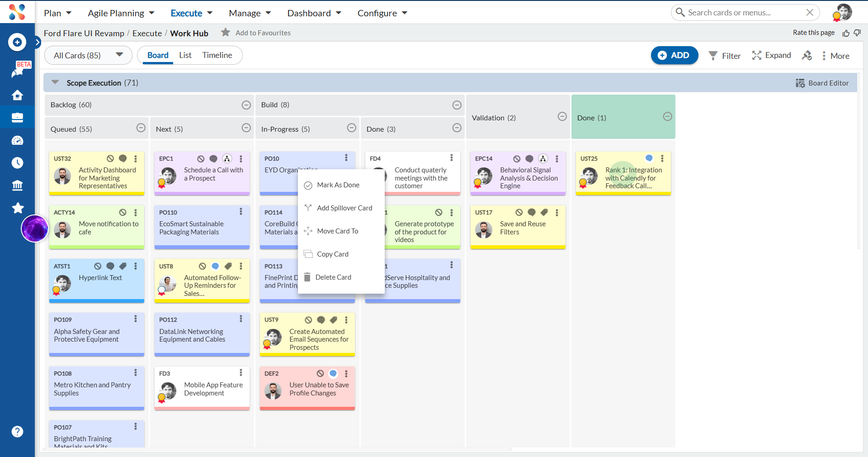Click the purple AI orb icon
This screenshot has width=868, height=457.
(x=35, y=228)
